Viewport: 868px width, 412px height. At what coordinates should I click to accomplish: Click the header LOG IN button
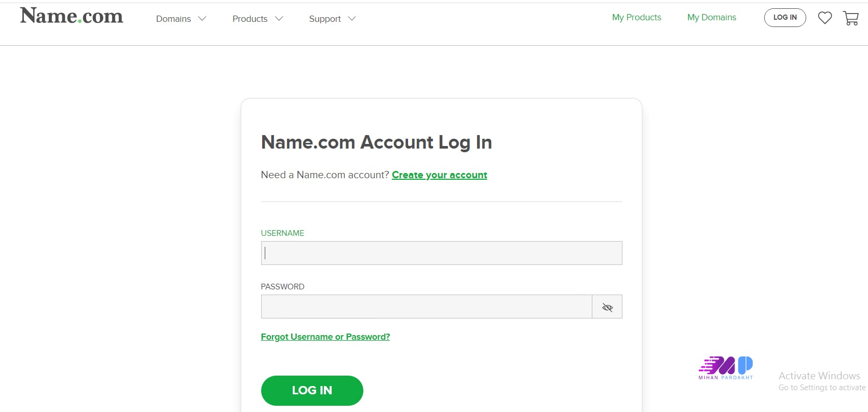pos(784,18)
